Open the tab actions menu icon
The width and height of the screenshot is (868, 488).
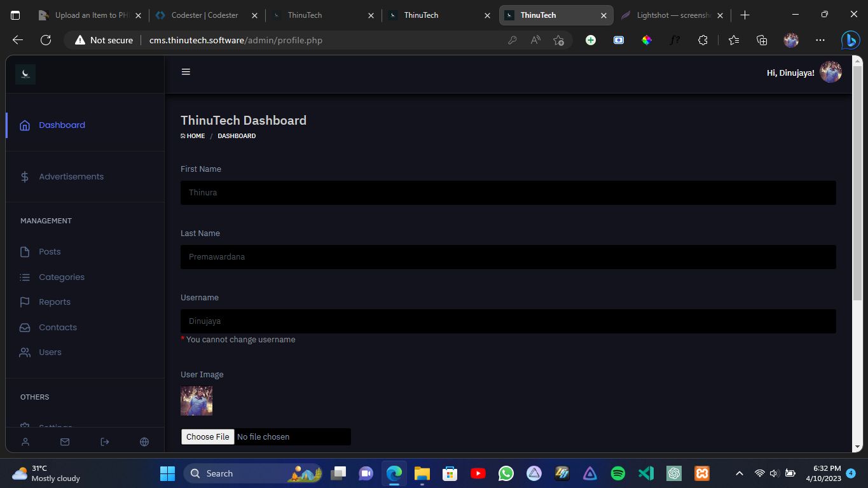[16, 15]
